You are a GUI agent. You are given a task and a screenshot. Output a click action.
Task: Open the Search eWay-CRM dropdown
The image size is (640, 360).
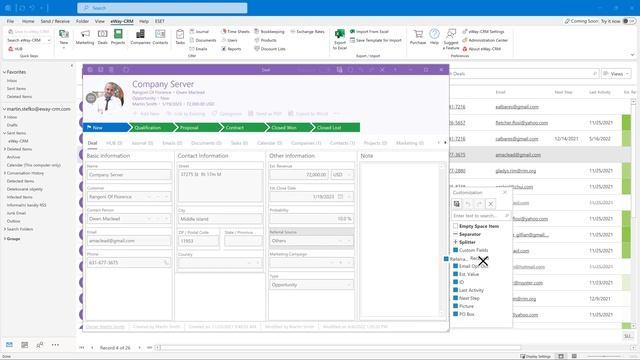(49, 40)
